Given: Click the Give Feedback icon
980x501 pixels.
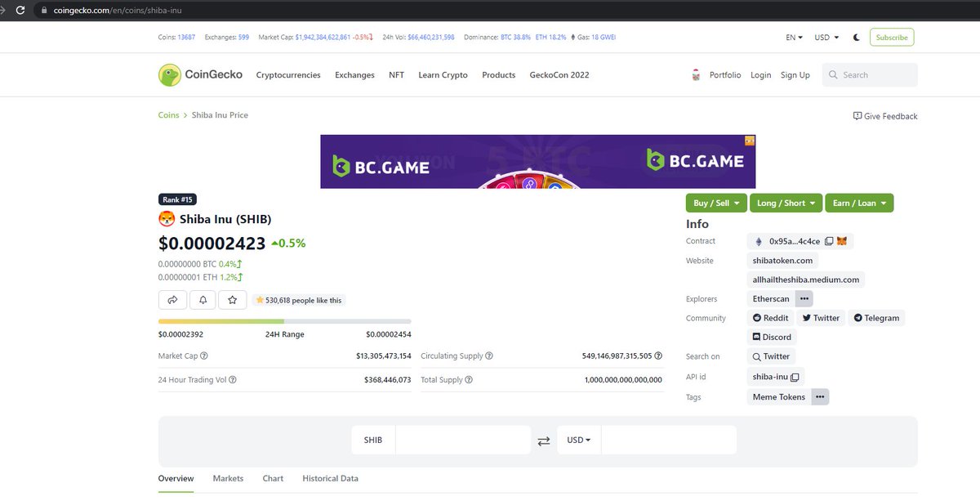Looking at the screenshot, I should click(x=857, y=116).
